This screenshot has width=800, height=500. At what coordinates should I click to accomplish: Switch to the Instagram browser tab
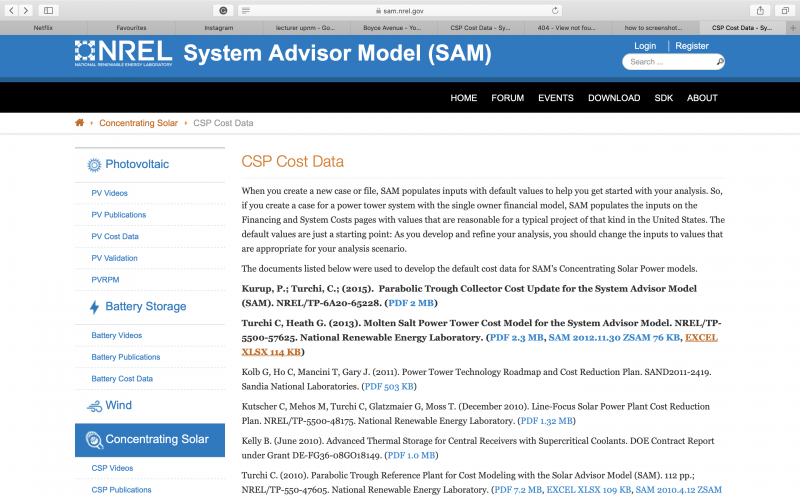217,28
